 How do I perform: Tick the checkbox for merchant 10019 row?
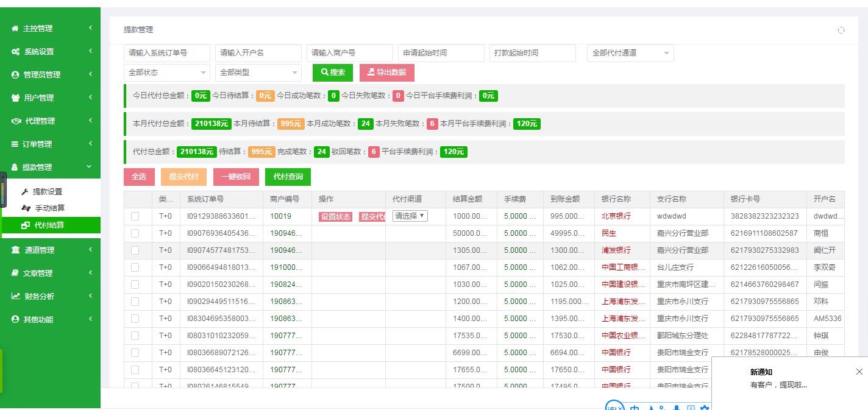tap(135, 216)
